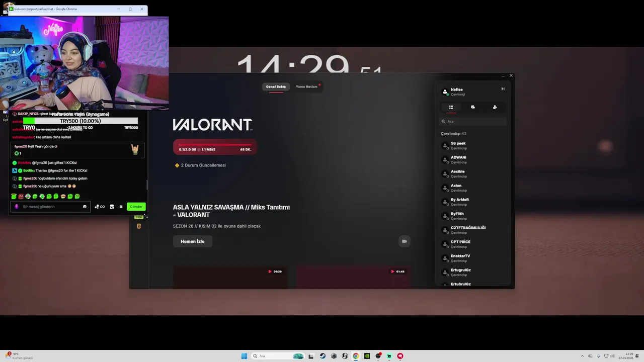Select the red angry emote in emote row
Image resolution: width=644 pixels, height=362 pixels.
pos(21,196)
